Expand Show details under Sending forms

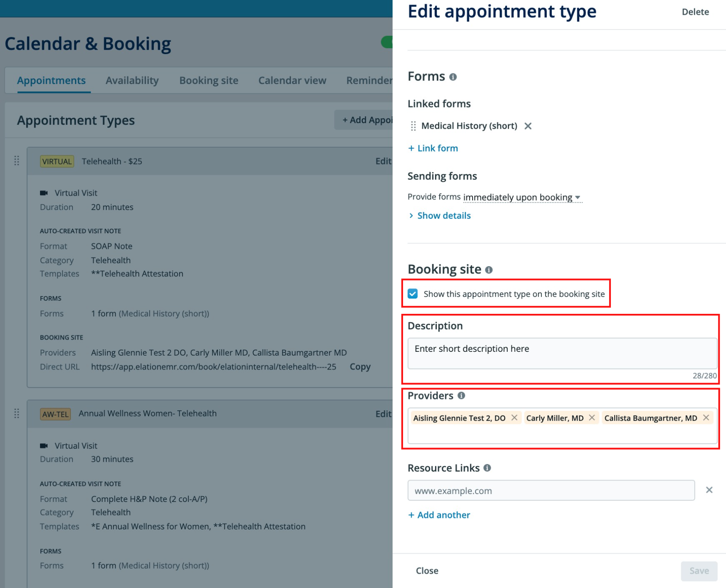coord(444,216)
